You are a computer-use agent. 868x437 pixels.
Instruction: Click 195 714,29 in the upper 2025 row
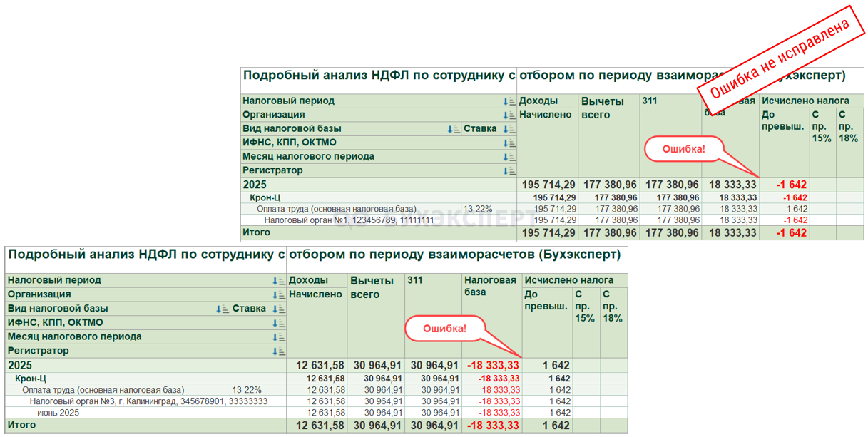pyautogui.click(x=548, y=185)
